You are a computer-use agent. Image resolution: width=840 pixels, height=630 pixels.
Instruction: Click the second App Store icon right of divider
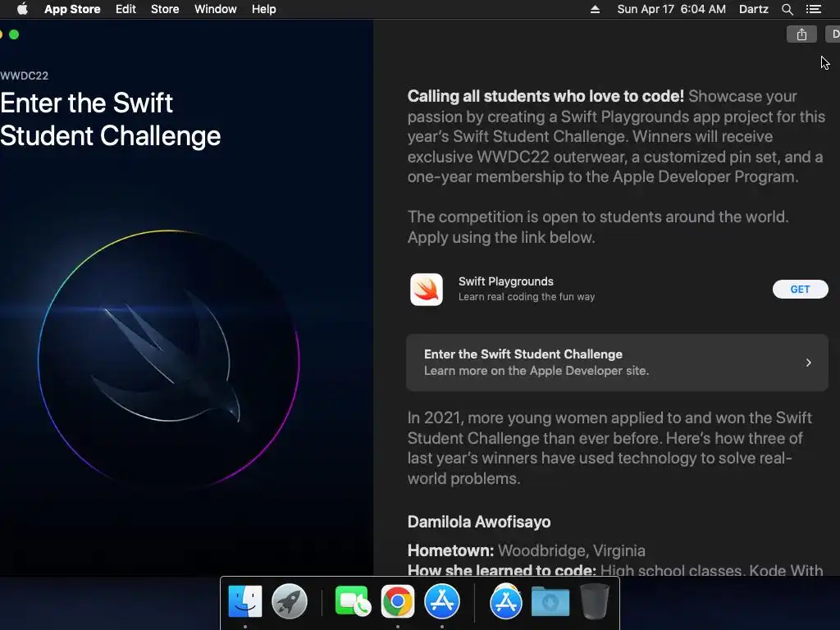[505, 601]
